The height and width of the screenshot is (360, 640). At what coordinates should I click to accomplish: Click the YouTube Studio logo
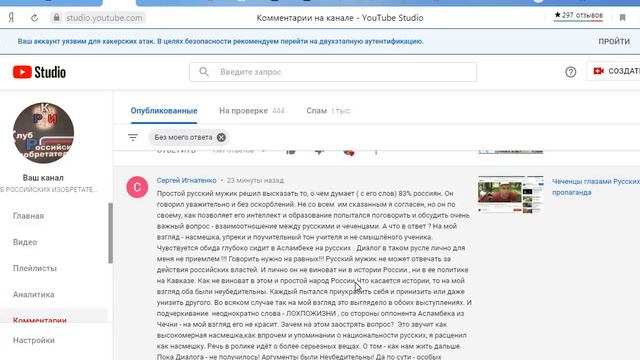pos(39,72)
